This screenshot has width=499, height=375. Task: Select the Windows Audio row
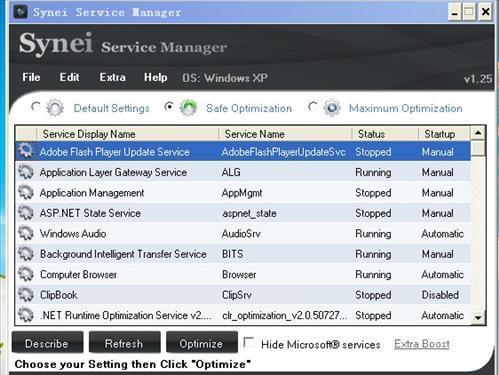click(243, 233)
